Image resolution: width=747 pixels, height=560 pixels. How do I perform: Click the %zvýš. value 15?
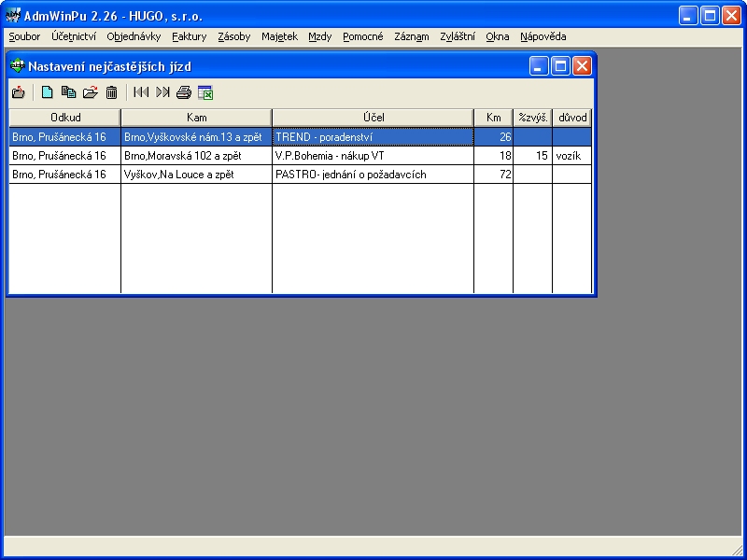pyautogui.click(x=532, y=156)
